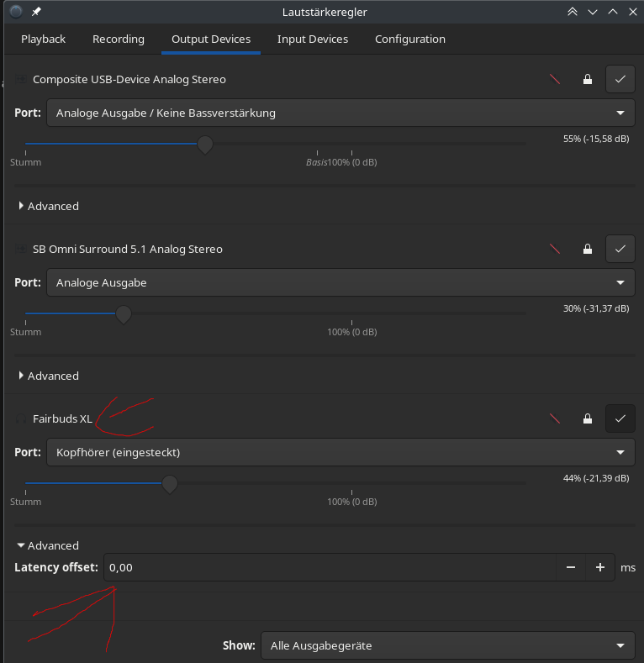Screen dimensions: 644x663
Task: Click the Composite USB-Device volume slider handle
Action: 205,145
